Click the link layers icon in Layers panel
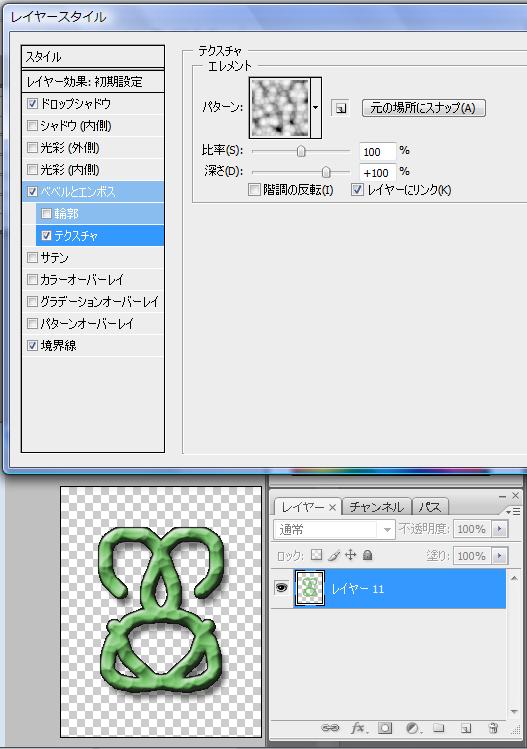 click(x=330, y=728)
